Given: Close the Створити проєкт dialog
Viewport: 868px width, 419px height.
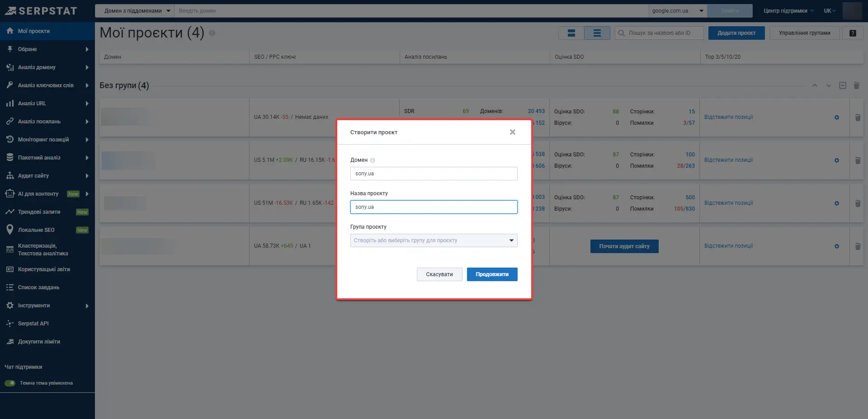Looking at the screenshot, I should [513, 132].
